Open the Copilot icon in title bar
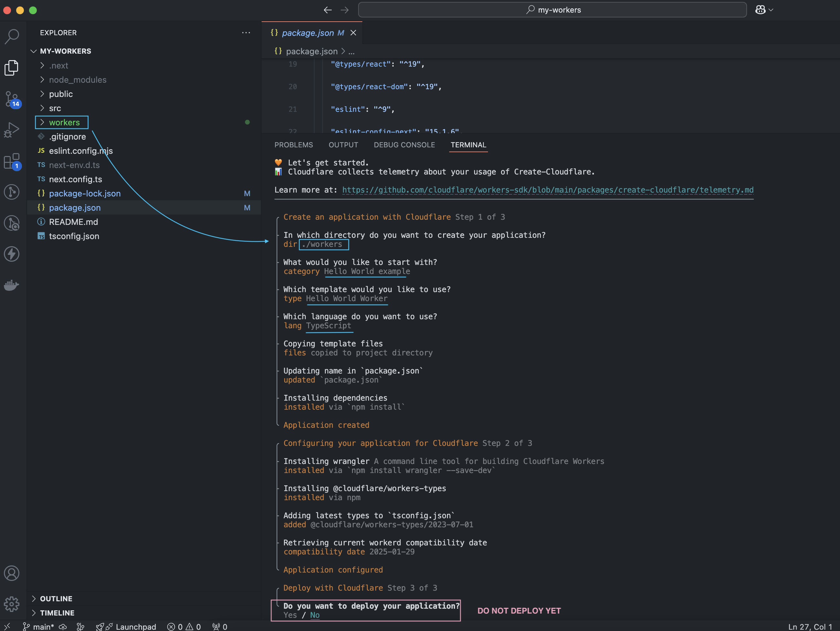The height and width of the screenshot is (631, 840). [x=760, y=10]
